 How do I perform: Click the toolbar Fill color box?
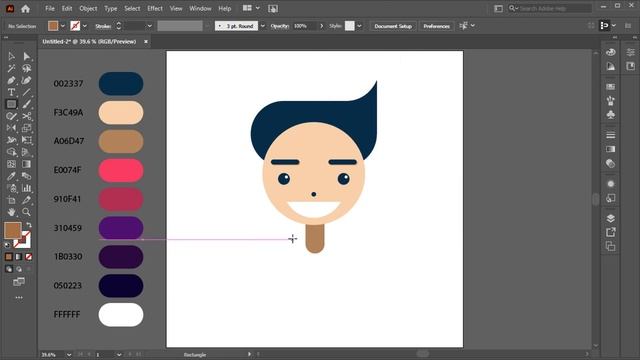[13, 231]
